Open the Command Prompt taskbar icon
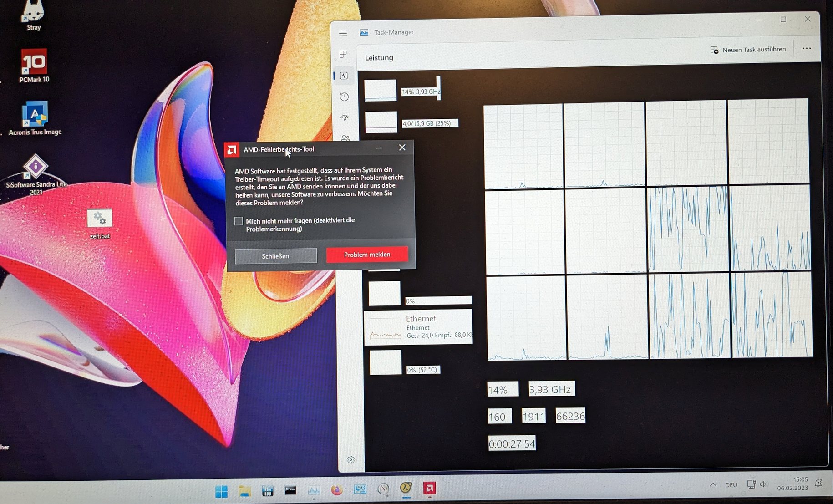Image resolution: width=833 pixels, height=504 pixels. 290,490
